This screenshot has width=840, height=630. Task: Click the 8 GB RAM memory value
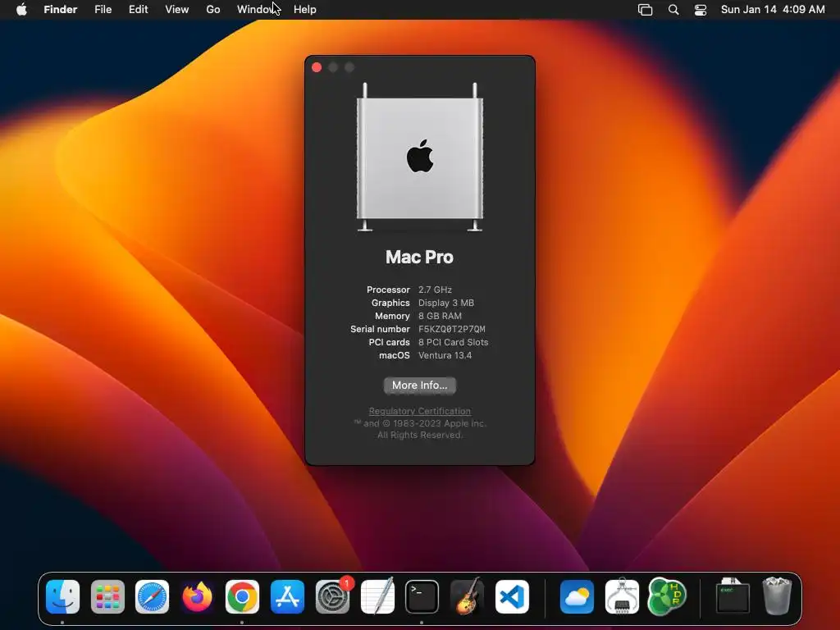pos(440,316)
